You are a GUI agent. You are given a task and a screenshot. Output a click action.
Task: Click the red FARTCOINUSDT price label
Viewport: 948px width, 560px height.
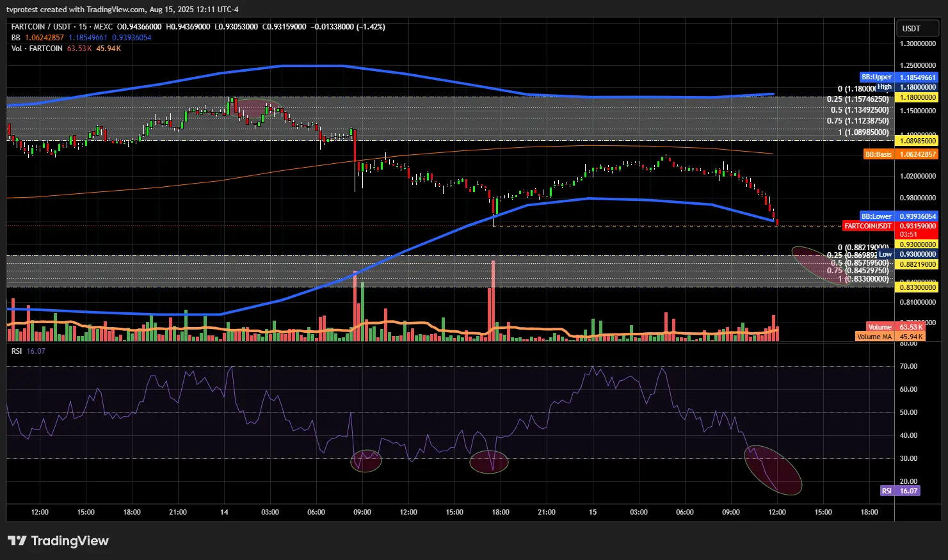(x=868, y=226)
